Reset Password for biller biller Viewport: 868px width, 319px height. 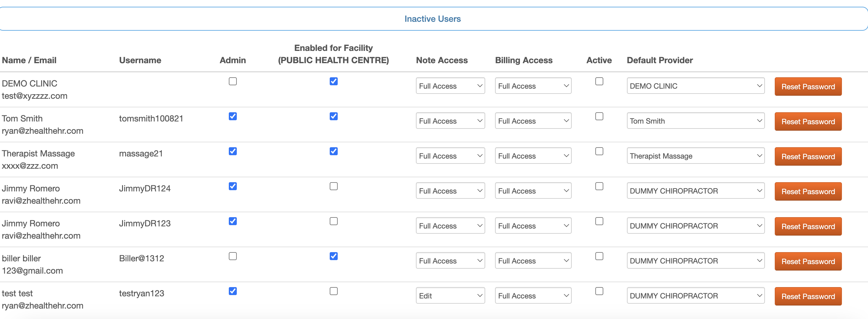pos(808,262)
